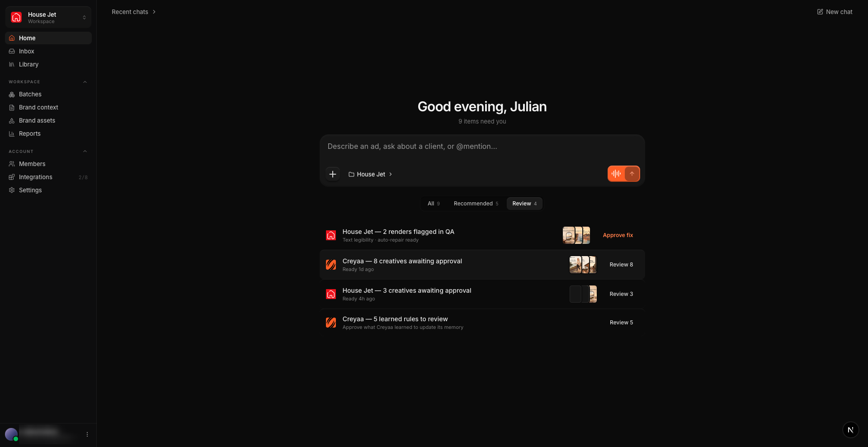Click the user avatar at bottom left
This screenshot has height=447, width=868.
[11, 434]
